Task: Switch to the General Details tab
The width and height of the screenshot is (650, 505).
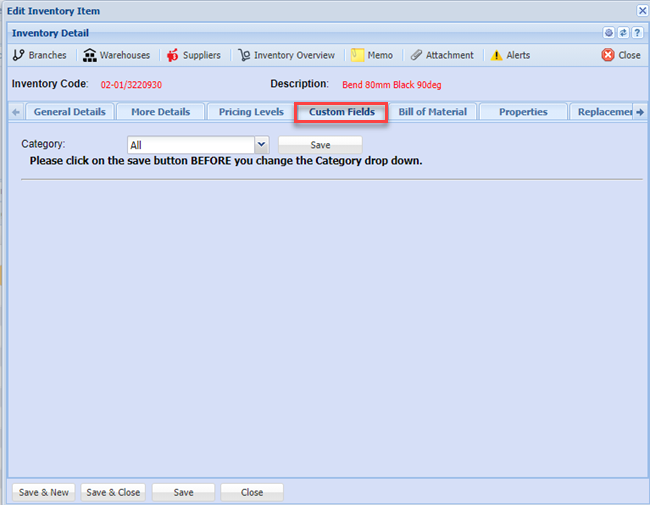Action: point(69,112)
